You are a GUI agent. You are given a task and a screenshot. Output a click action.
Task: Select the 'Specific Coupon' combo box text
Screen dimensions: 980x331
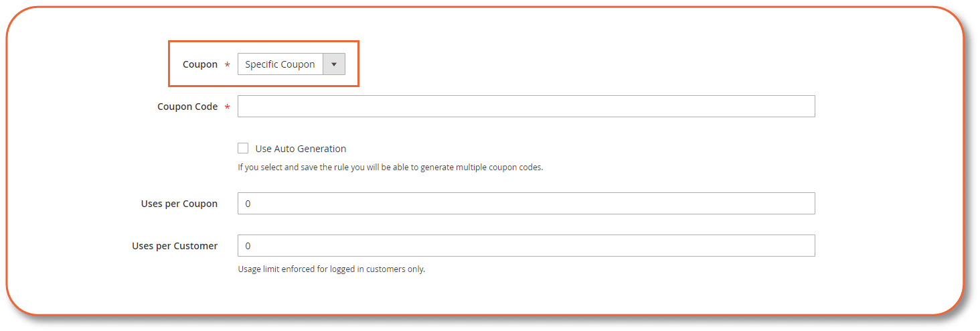pyautogui.click(x=280, y=64)
